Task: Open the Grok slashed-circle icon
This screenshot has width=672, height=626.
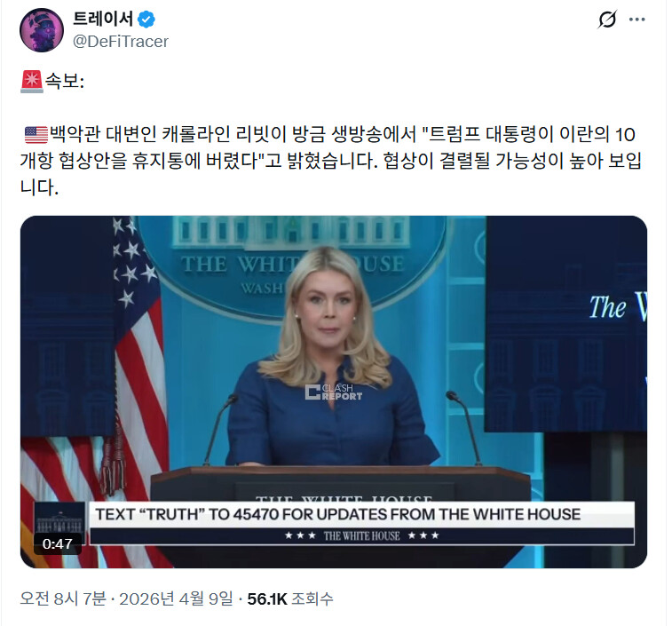Action: (607, 20)
